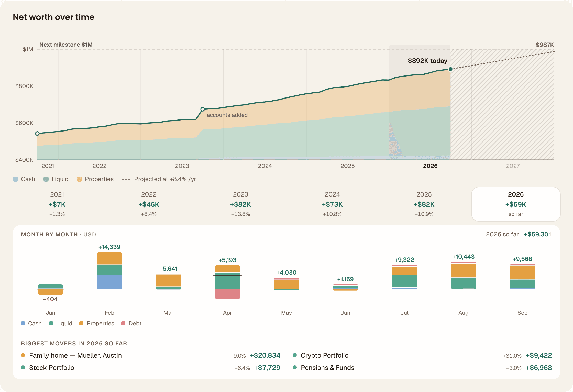Select the highlighted 2026 so far card

coord(516,204)
